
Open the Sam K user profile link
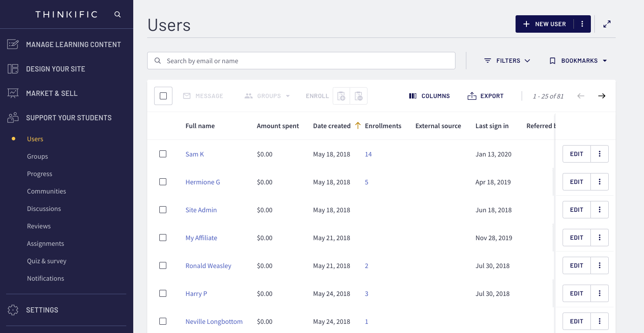click(195, 154)
